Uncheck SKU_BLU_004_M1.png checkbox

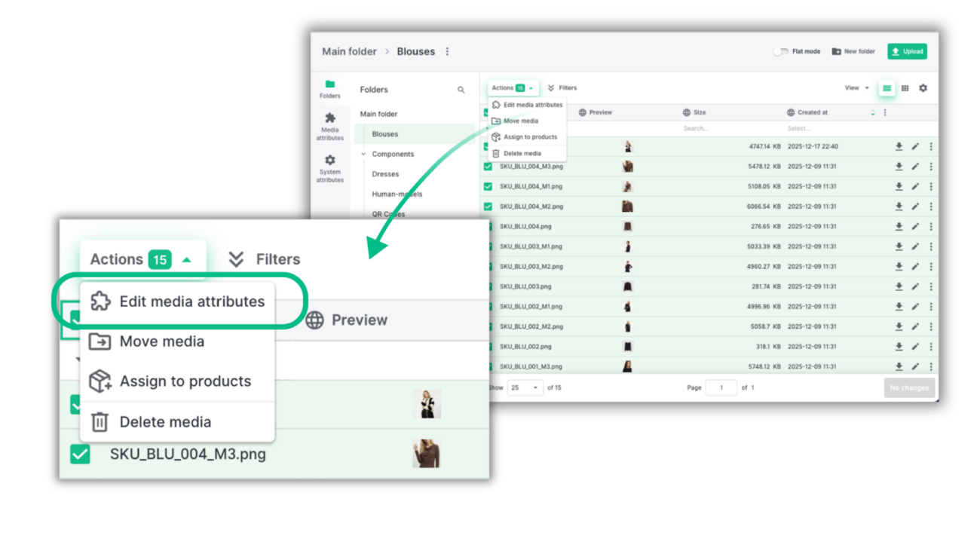[488, 186]
